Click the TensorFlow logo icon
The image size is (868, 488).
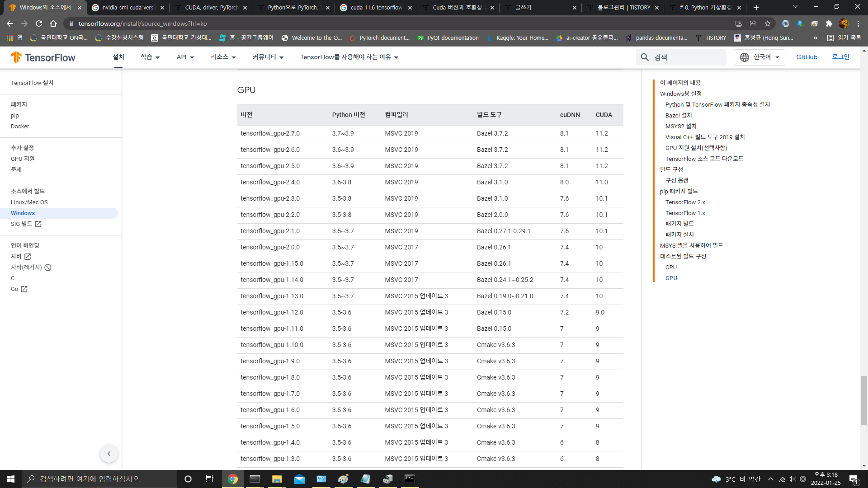click(16, 57)
